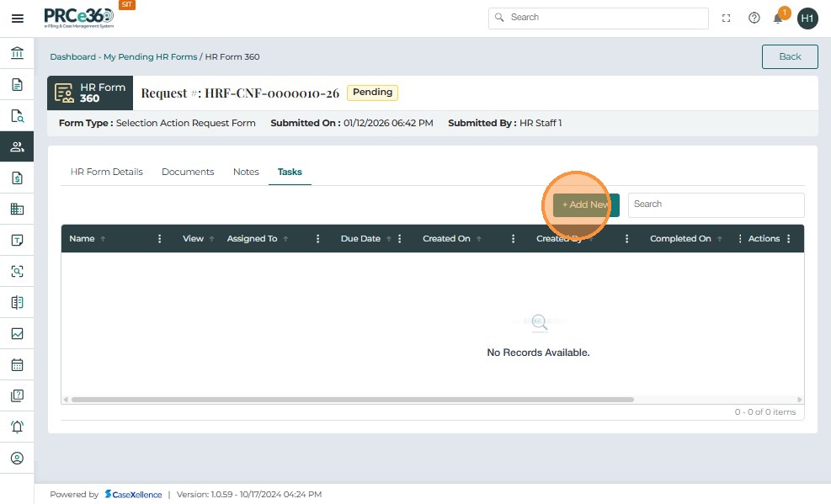The width and height of the screenshot is (831, 504).
Task: Click the table scroll left arrow
Action: (66, 400)
